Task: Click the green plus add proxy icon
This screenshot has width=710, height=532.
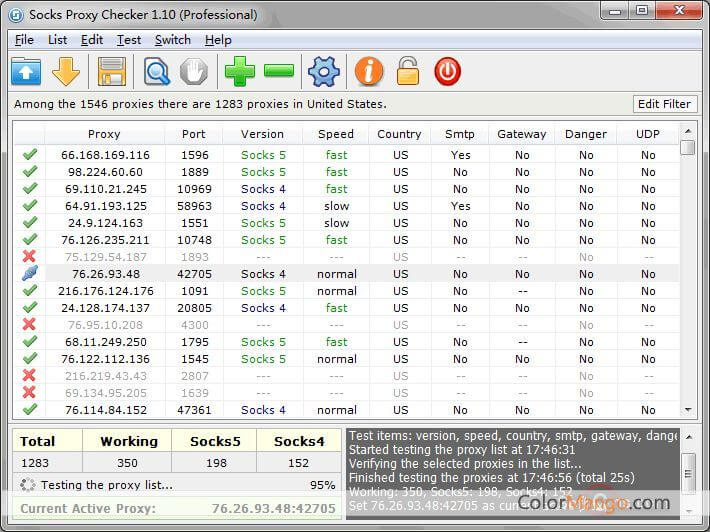Action: (239, 71)
